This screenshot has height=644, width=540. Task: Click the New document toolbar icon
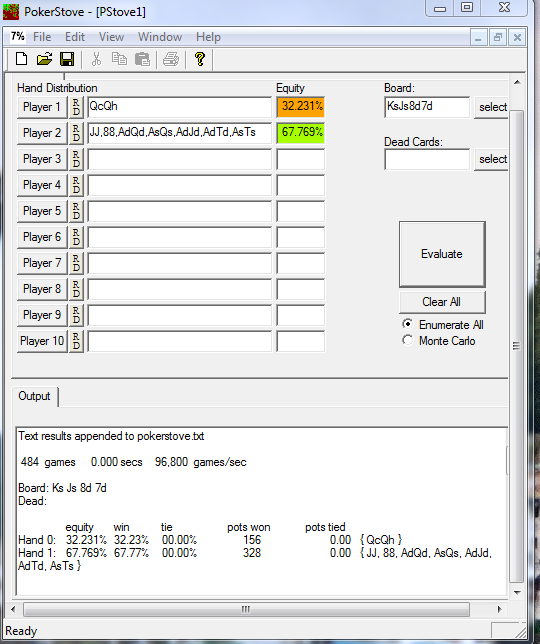coord(21,59)
